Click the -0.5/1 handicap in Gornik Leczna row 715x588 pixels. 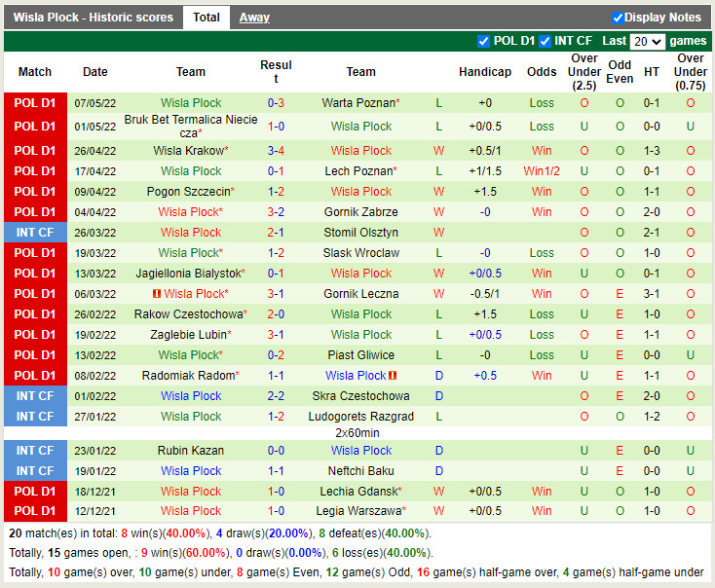pyautogui.click(x=485, y=294)
